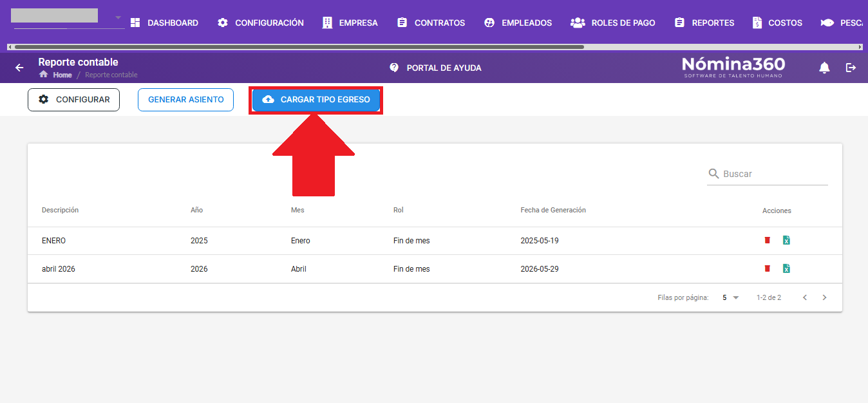Click the empresa building icon

pos(327,23)
